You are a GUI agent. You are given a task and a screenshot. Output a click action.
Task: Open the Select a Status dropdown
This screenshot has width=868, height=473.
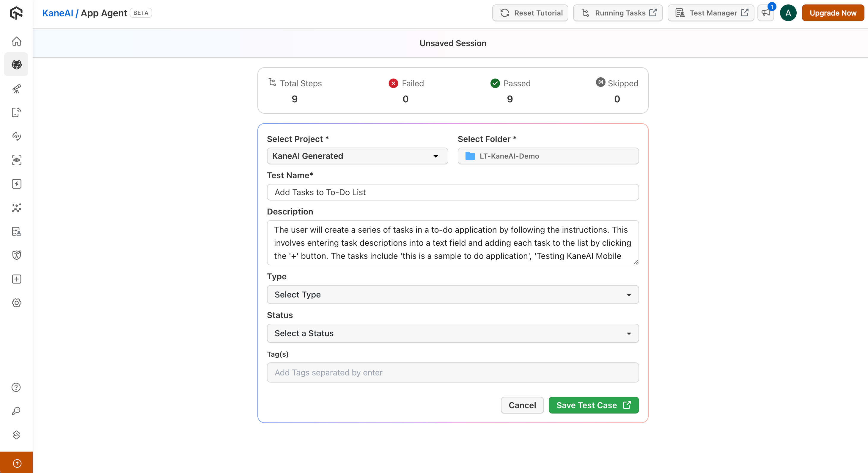click(452, 333)
